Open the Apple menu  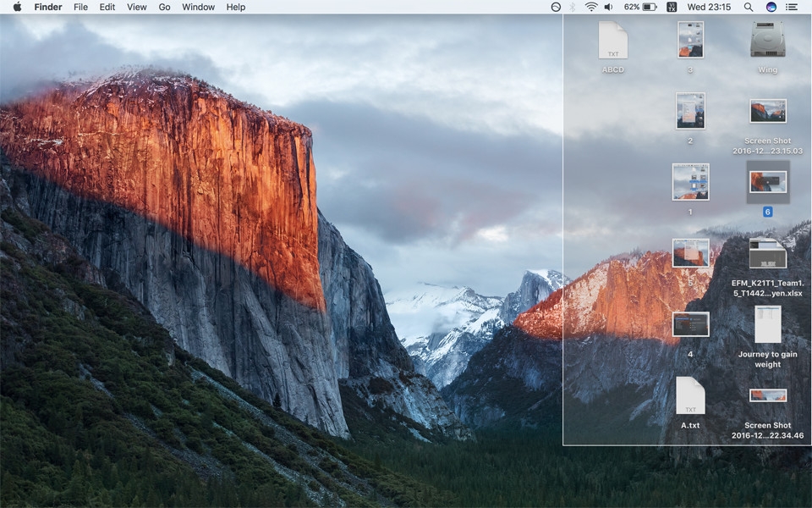[x=17, y=7]
